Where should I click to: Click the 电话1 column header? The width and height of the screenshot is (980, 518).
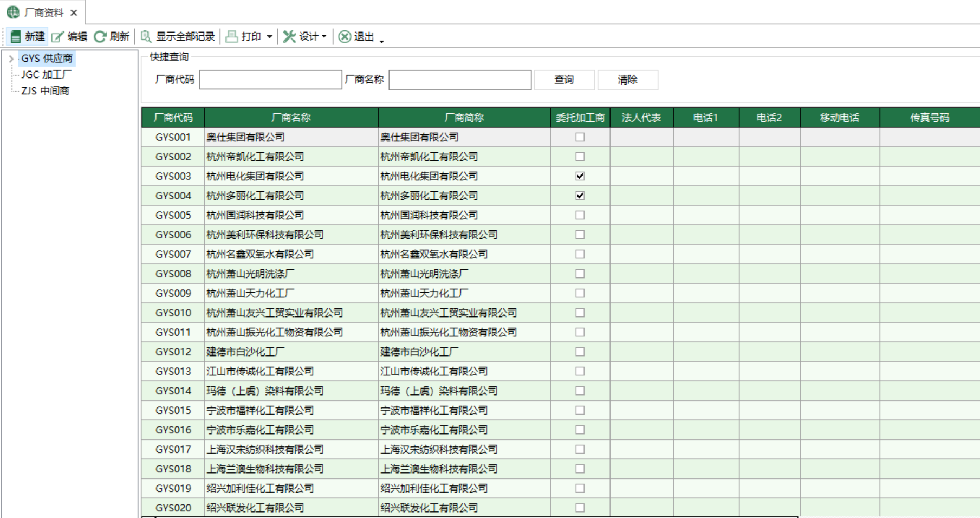(706, 118)
